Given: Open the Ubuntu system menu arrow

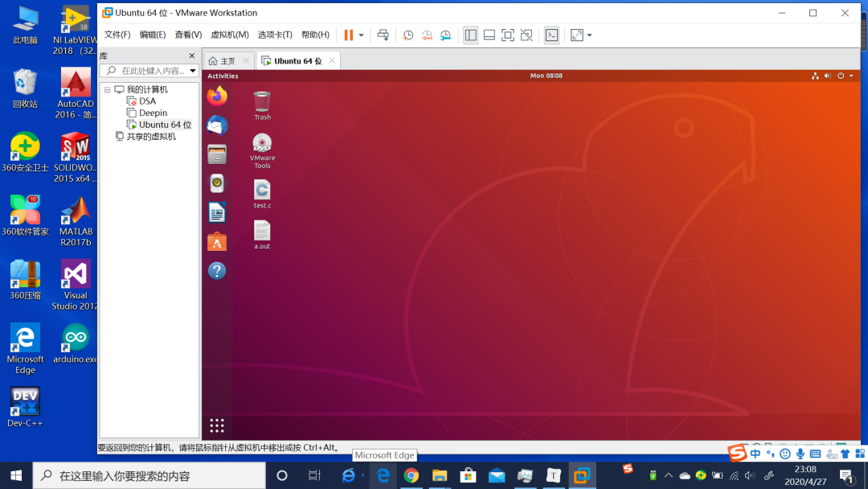Looking at the screenshot, I should coord(851,76).
